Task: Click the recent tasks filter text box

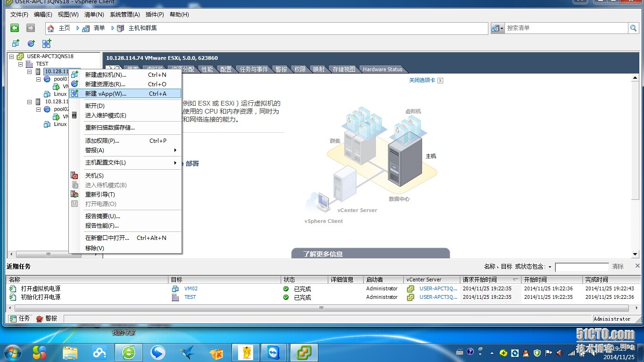Action: pos(582,267)
